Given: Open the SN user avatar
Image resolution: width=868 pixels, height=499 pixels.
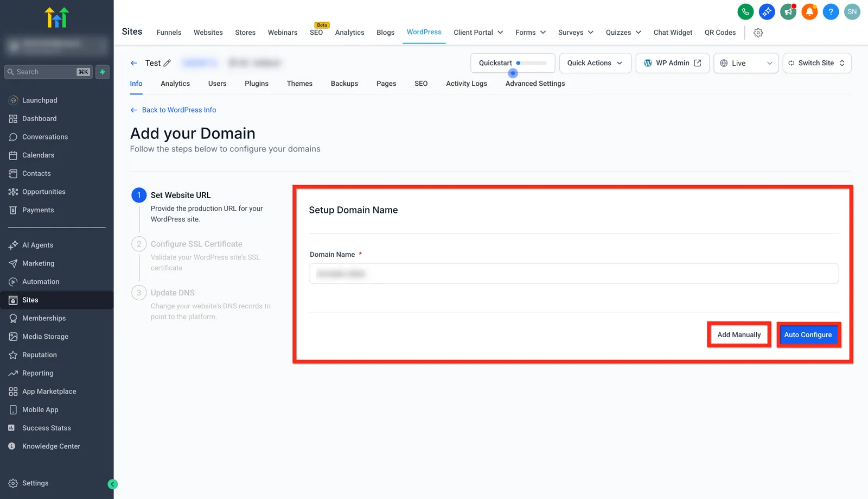Looking at the screenshot, I should pyautogui.click(x=852, y=11).
